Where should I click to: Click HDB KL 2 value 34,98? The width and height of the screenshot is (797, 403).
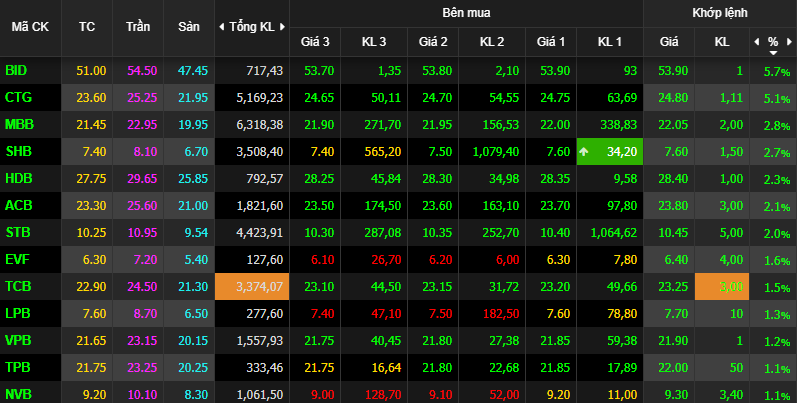click(x=504, y=179)
